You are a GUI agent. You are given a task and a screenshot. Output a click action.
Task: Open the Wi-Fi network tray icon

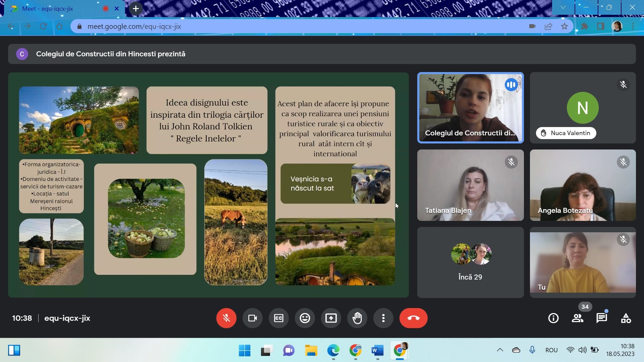click(x=570, y=350)
